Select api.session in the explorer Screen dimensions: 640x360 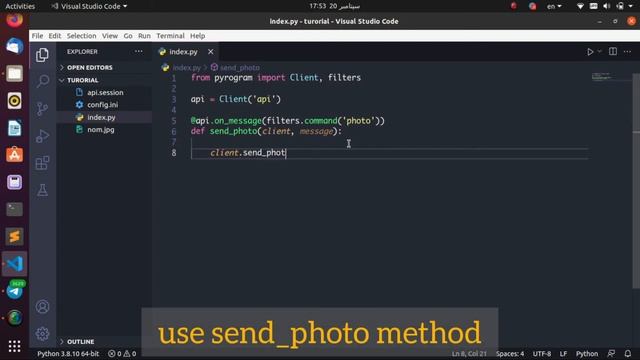[x=104, y=92]
